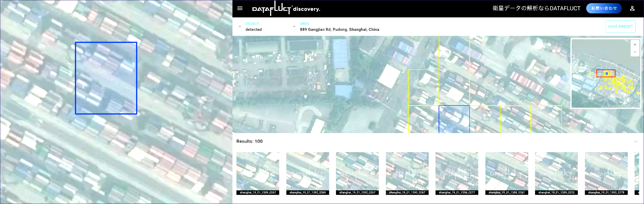Image resolution: width=644 pixels, height=204 pixels.
Task: Open thumbnail shanghai_19_01_1389_0270
Action: [556, 173]
